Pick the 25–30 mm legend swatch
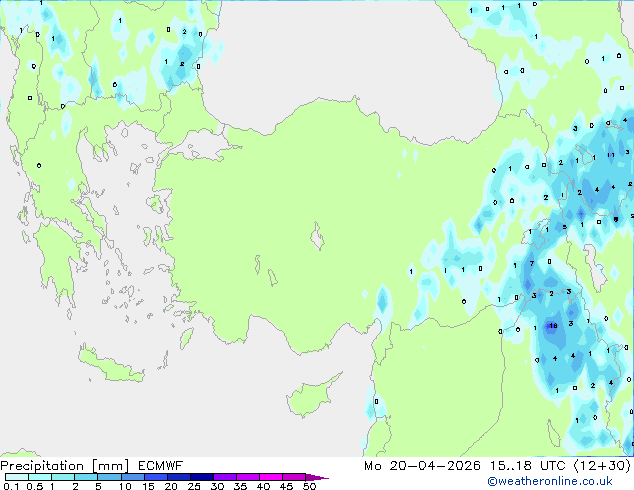Viewport: 634px width, 490px height. click(201, 477)
